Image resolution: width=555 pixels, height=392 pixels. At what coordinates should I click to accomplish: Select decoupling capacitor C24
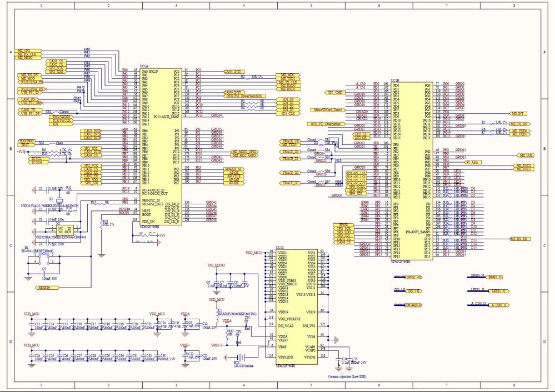[x=33, y=355]
